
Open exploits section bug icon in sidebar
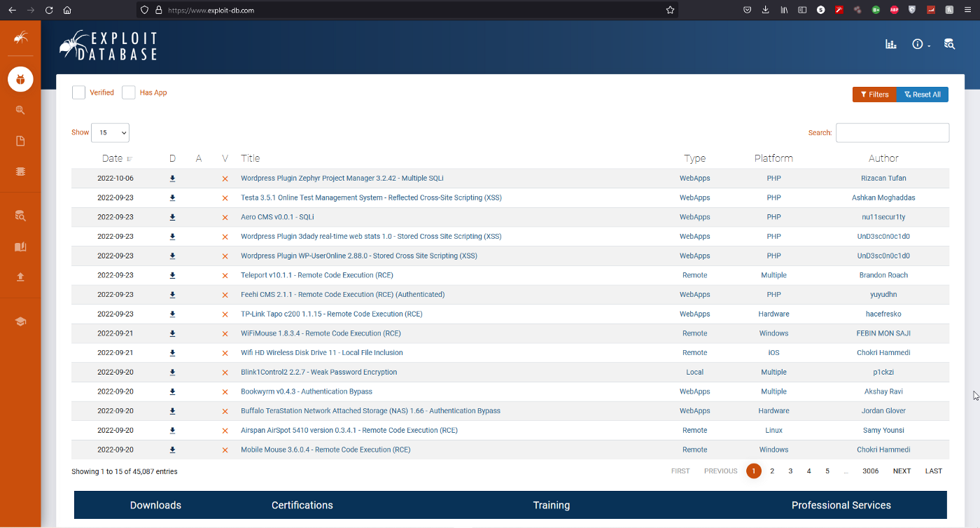click(20, 79)
